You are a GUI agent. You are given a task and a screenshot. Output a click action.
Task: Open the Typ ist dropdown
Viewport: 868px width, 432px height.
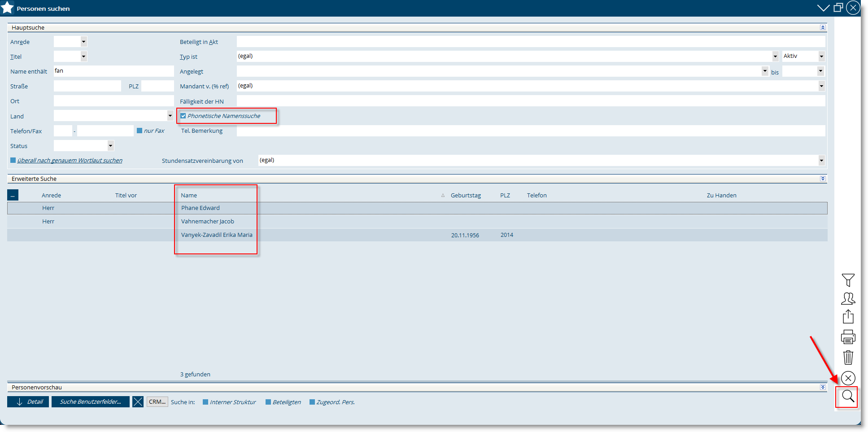click(x=775, y=57)
